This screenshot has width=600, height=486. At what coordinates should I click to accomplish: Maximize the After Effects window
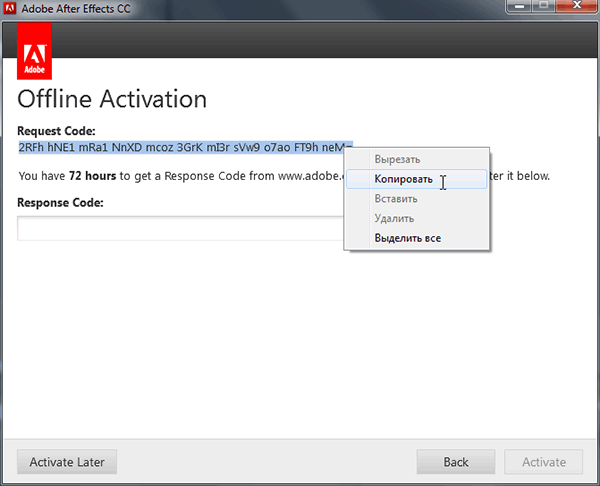[543, 7]
